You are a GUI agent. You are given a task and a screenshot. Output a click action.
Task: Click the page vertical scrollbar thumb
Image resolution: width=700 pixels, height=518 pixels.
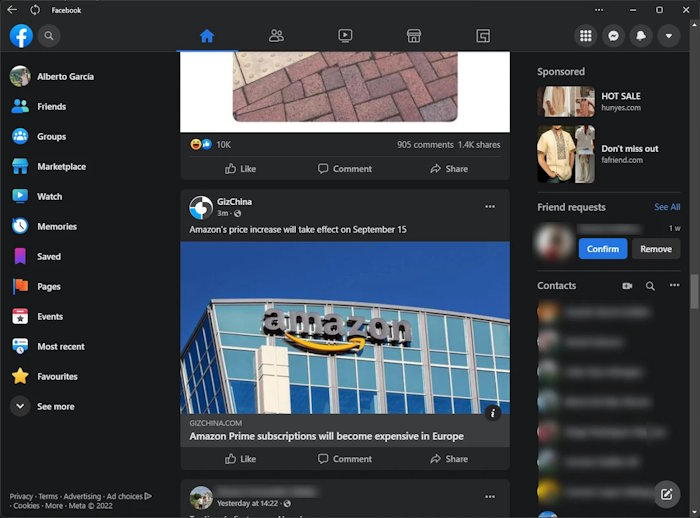(695, 291)
